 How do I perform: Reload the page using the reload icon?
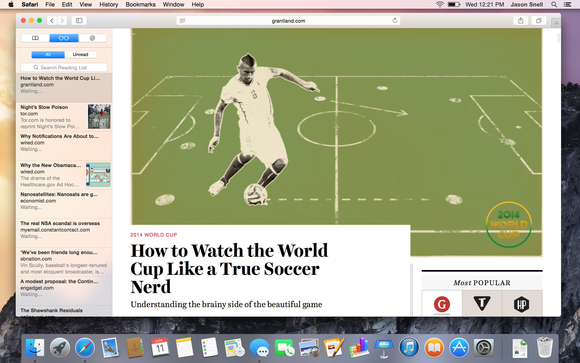(x=395, y=21)
